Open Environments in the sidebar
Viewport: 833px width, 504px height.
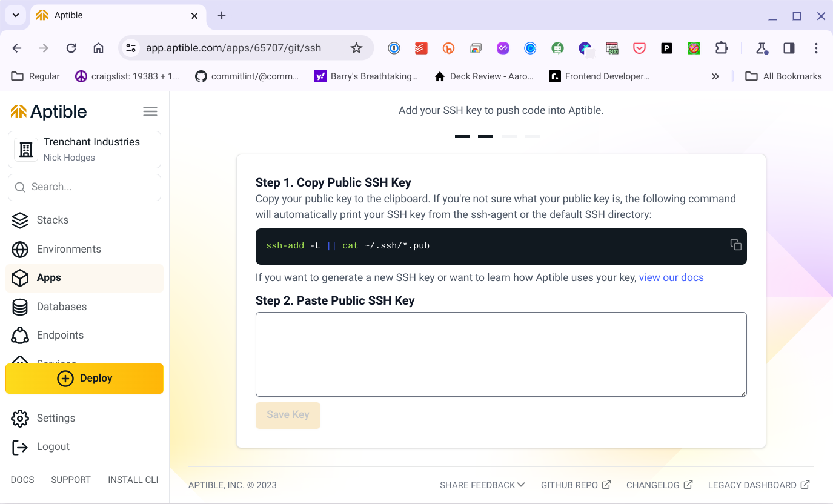tap(85, 249)
